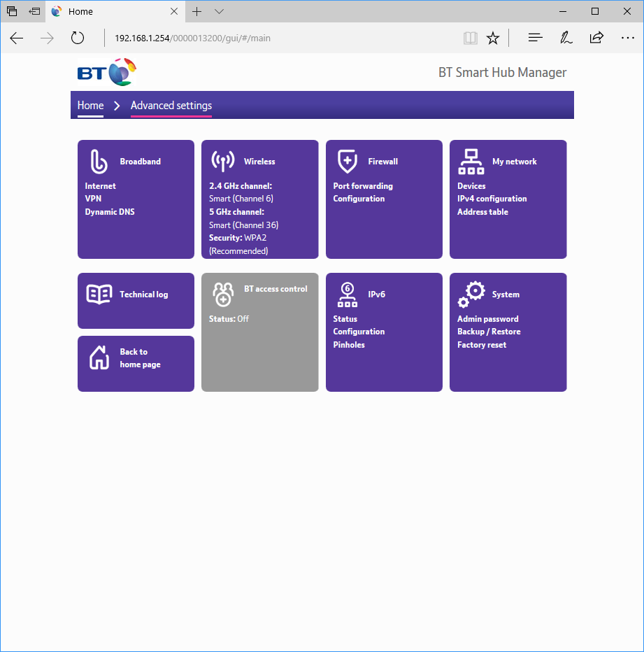Image resolution: width=644 pixels, height=652 pixels.
Task: Click the My network tile title
Action: click(x=514, y=162)
